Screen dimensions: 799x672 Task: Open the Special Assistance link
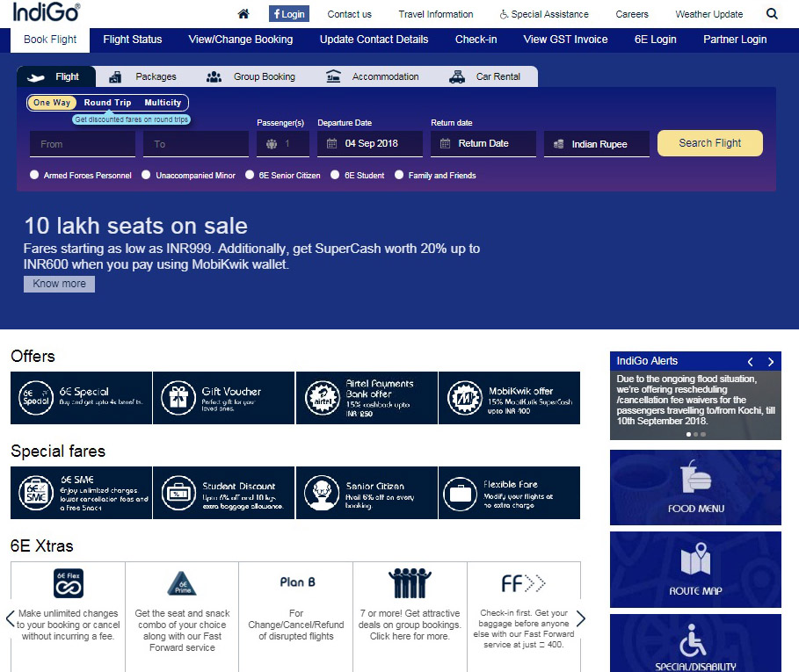coord(544,14)
